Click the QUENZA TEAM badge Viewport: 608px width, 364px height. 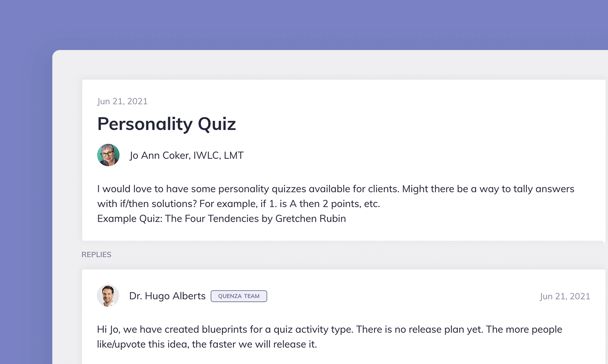pos(239,296)
